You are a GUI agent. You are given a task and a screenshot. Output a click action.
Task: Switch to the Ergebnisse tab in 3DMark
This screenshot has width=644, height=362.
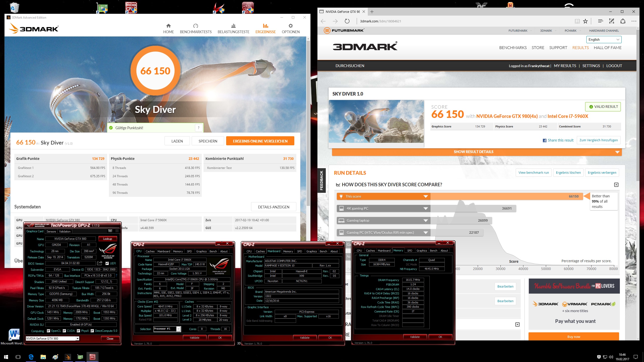pos(265,28)
